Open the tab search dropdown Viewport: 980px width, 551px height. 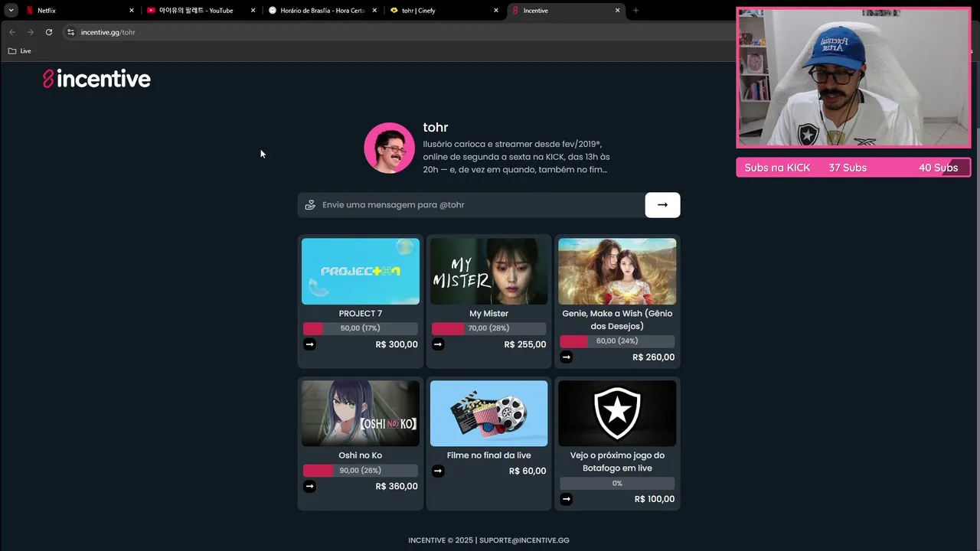11,11
